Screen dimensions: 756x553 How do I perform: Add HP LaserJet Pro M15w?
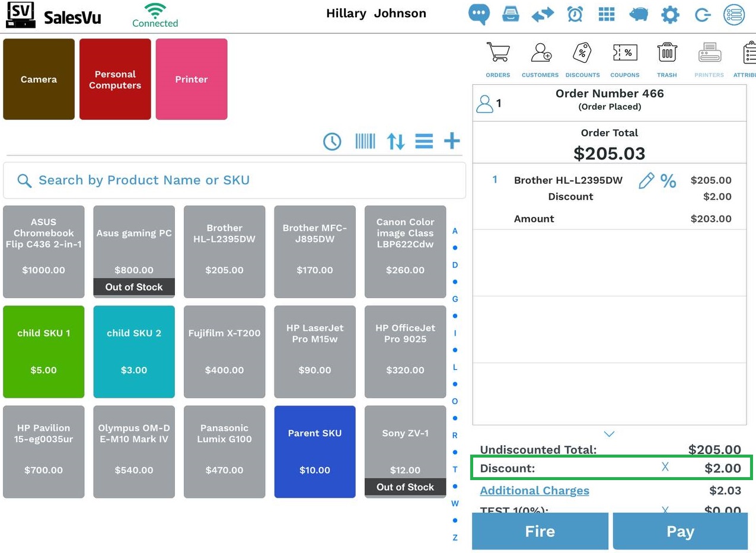tap(315, 352)
